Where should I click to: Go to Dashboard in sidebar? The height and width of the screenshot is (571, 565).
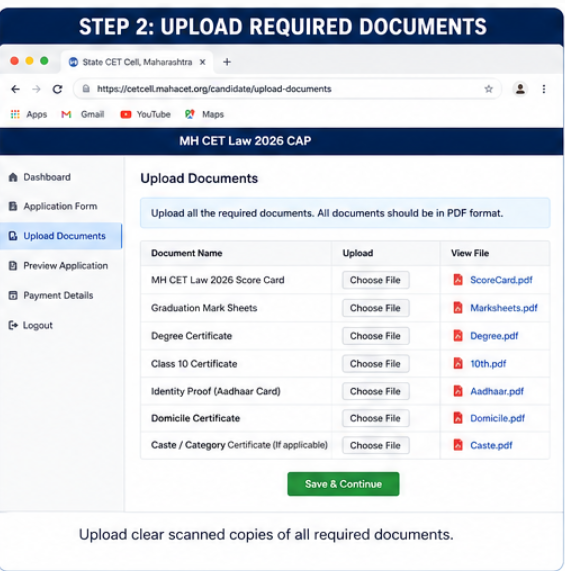[x=40, y=177]
